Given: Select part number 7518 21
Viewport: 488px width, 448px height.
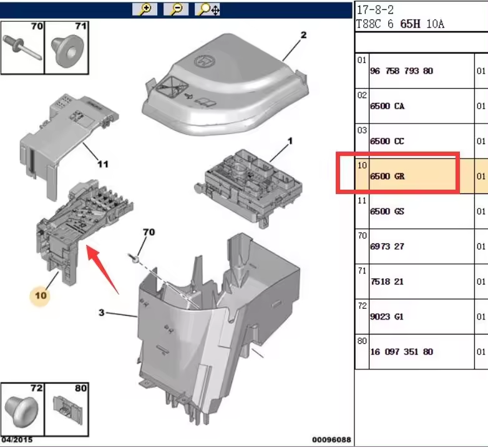Looking at the screenshot, I should click(x=387, y=282).
